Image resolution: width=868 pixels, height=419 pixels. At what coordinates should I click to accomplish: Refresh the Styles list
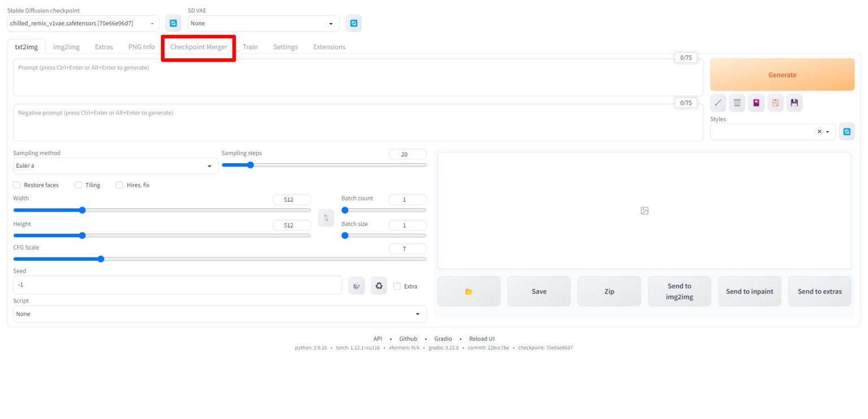847,131
